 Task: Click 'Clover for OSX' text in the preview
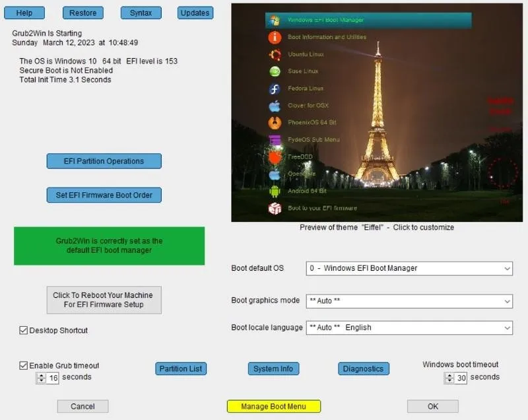pyautogui.click(x=308, y=106)
